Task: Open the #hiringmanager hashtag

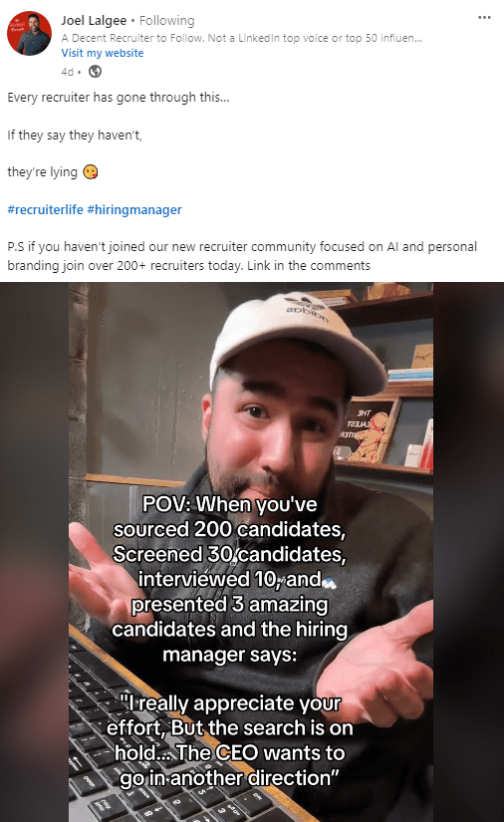Action: coord(134,209)
